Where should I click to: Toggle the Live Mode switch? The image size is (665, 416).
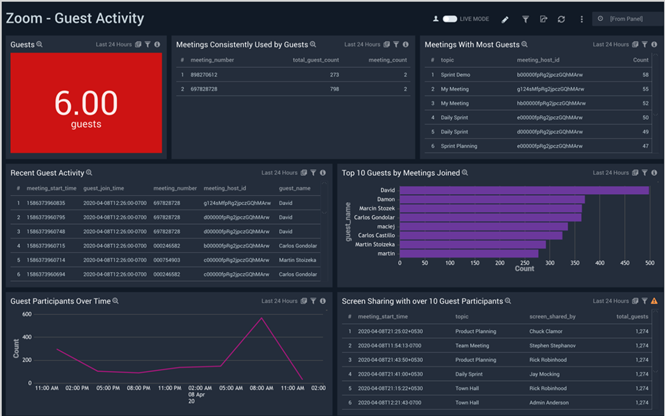coord(450,19)
